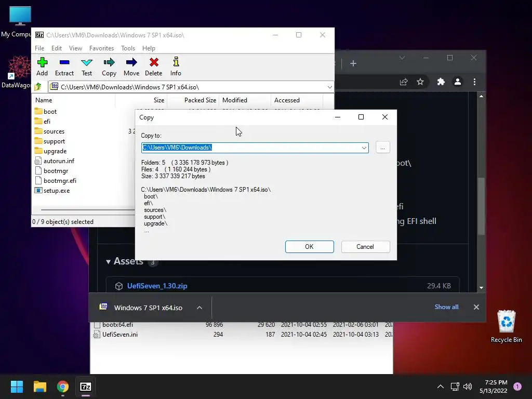This screenshot has width=532, height=399.
Task: Open the notification badge in taskbar
Action: point(517,387)
